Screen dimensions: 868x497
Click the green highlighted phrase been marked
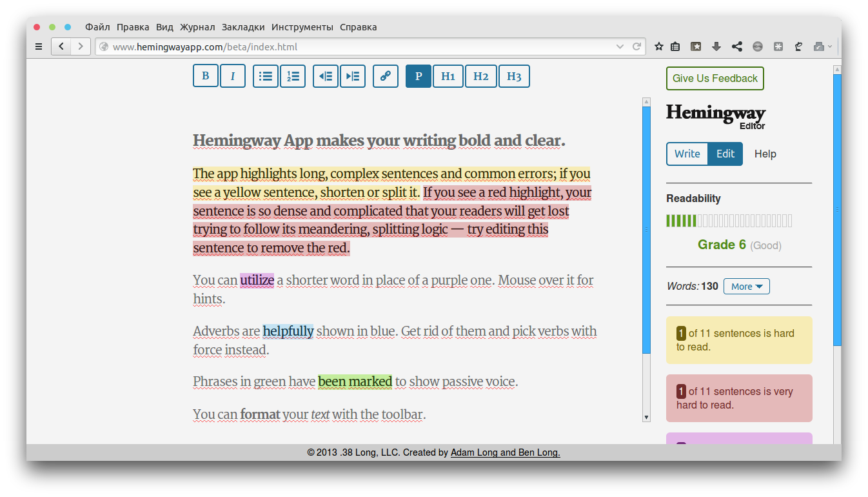[355, 381]
